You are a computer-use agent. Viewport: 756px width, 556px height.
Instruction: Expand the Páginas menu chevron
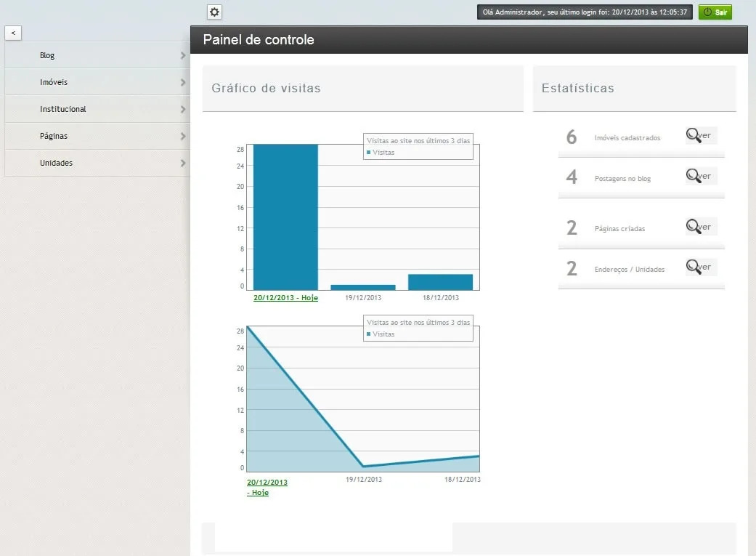[x=183, y=136]
